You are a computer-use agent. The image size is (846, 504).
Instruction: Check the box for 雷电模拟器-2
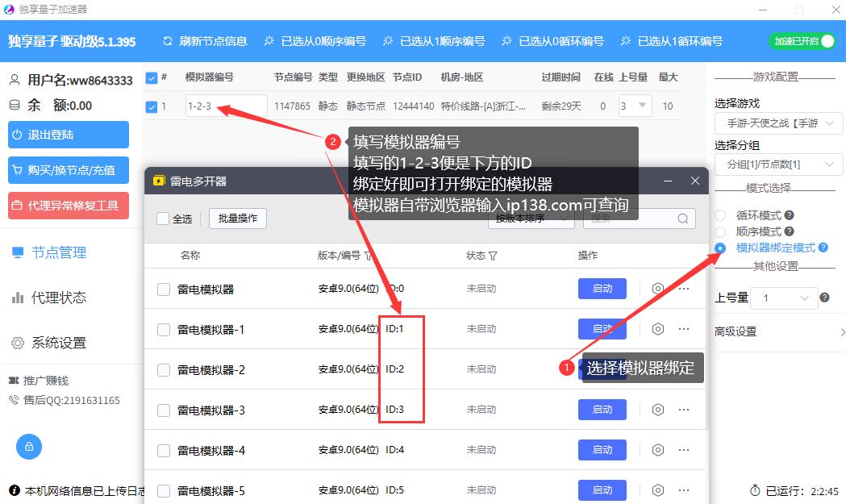pos(164,370)
